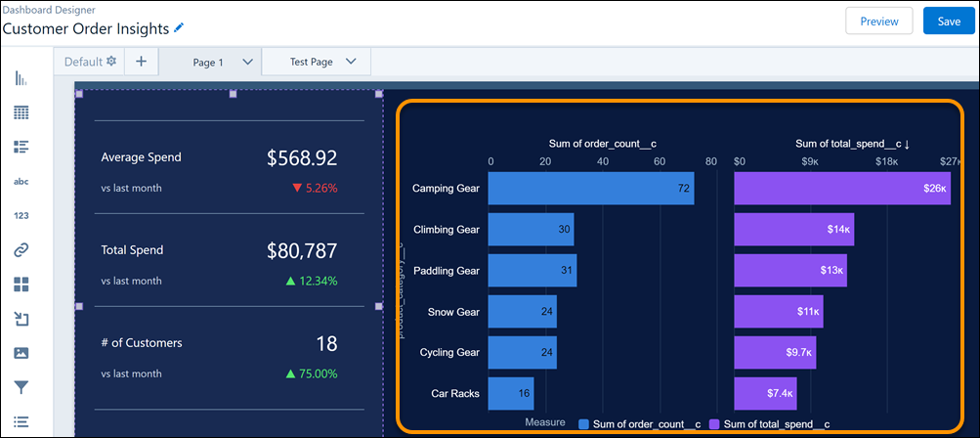The height and width of the screenshot is (438, 980).
Task: Click the Car Racks $7.4k spend bar
Action: (765, 394)
